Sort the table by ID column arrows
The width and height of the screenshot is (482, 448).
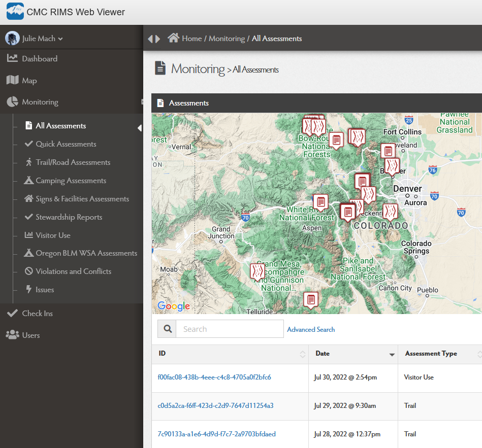coord(303,354)
